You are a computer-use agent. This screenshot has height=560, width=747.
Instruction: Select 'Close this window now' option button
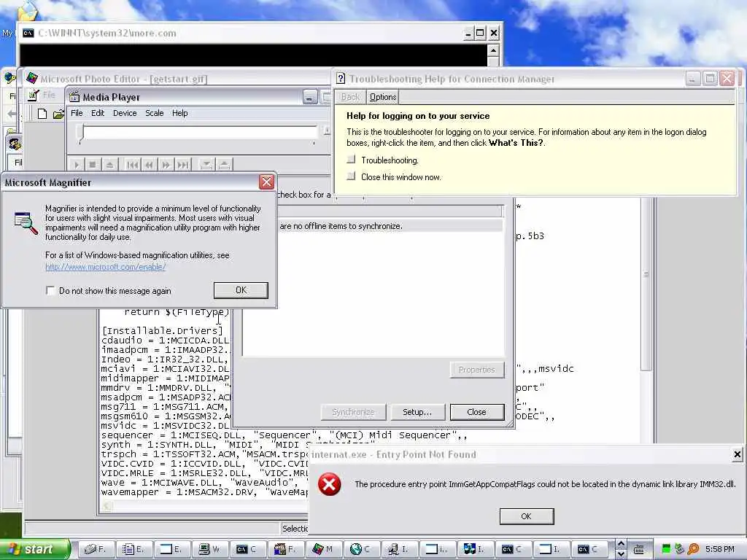pos(351,176)
